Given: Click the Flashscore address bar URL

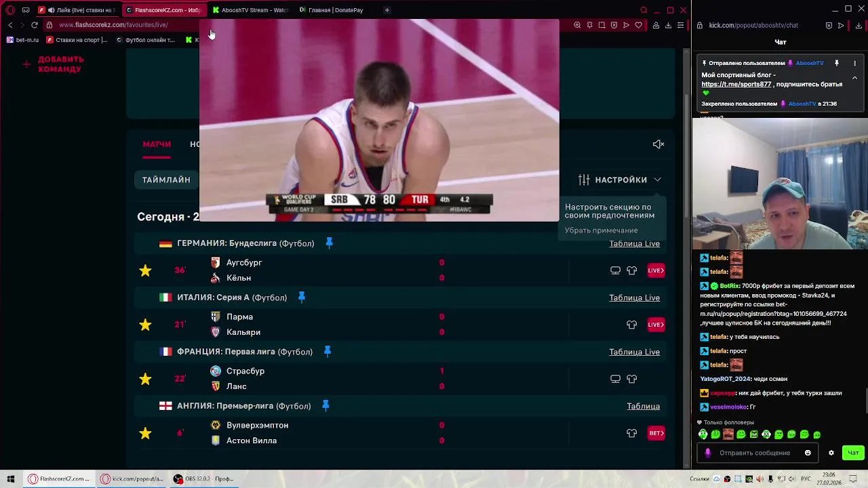Looking at the screenshot, I should click(113, 25).
